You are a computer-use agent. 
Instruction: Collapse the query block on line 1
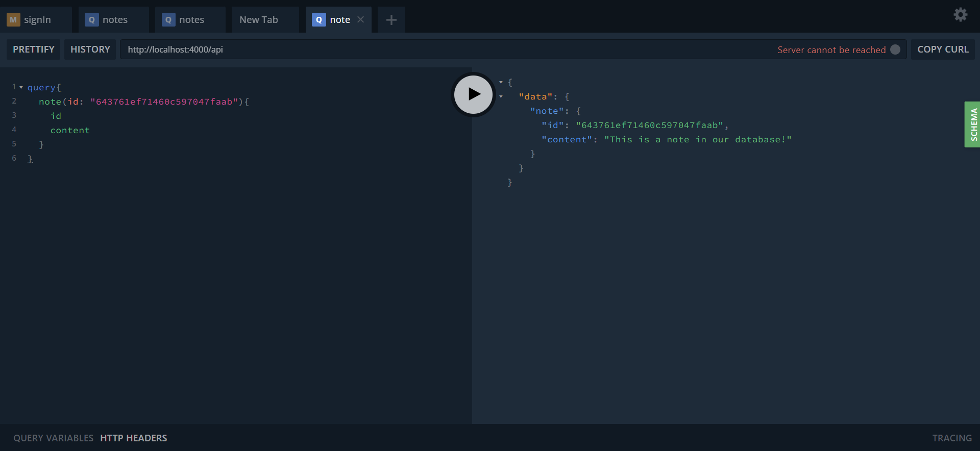click(21, 87)
